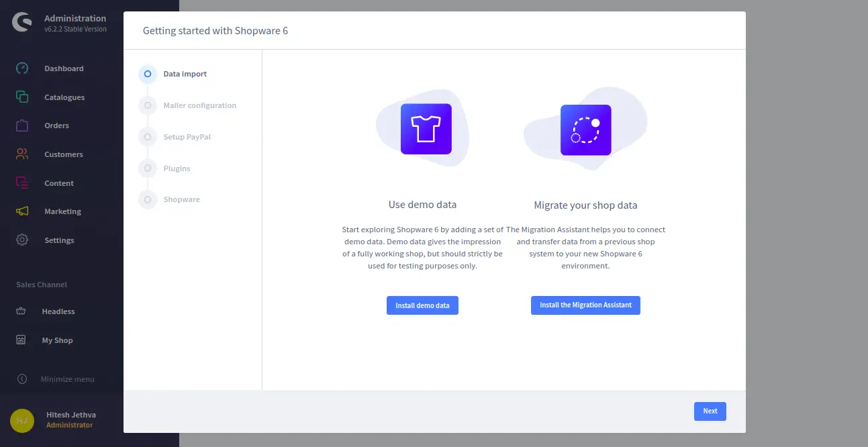Click the 'Migrate your shop data' heading
868x447 pixels.
(x=585, y=205)
